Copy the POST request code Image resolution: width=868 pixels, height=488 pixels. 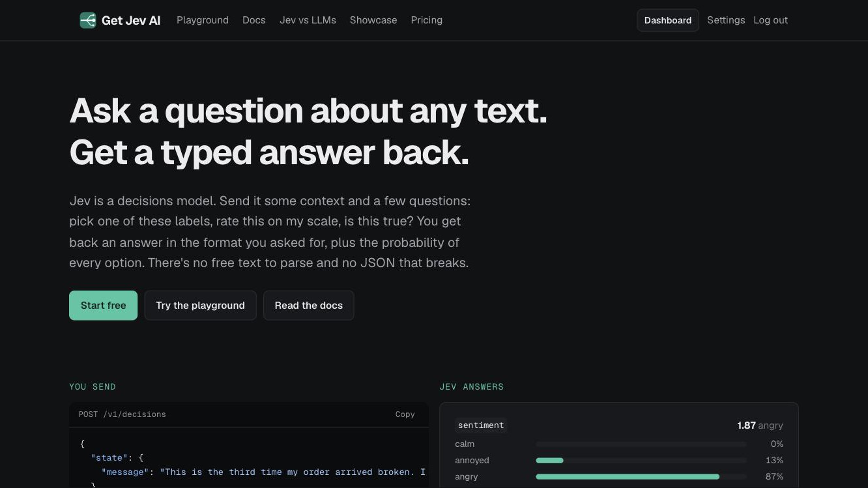coord(405,414)
